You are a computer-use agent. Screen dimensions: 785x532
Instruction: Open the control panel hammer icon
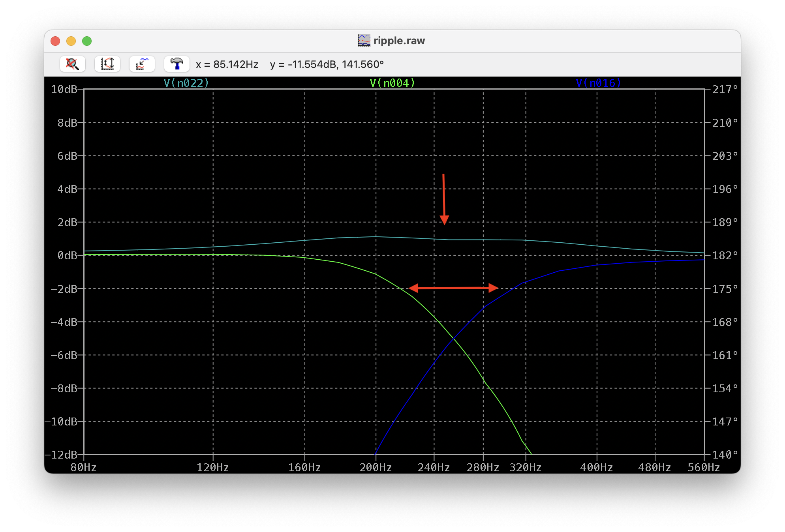(x=177, y=64)
